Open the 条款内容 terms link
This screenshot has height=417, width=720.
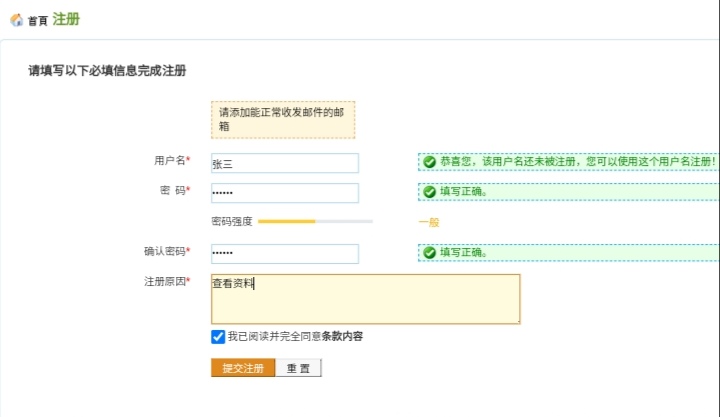342,337
